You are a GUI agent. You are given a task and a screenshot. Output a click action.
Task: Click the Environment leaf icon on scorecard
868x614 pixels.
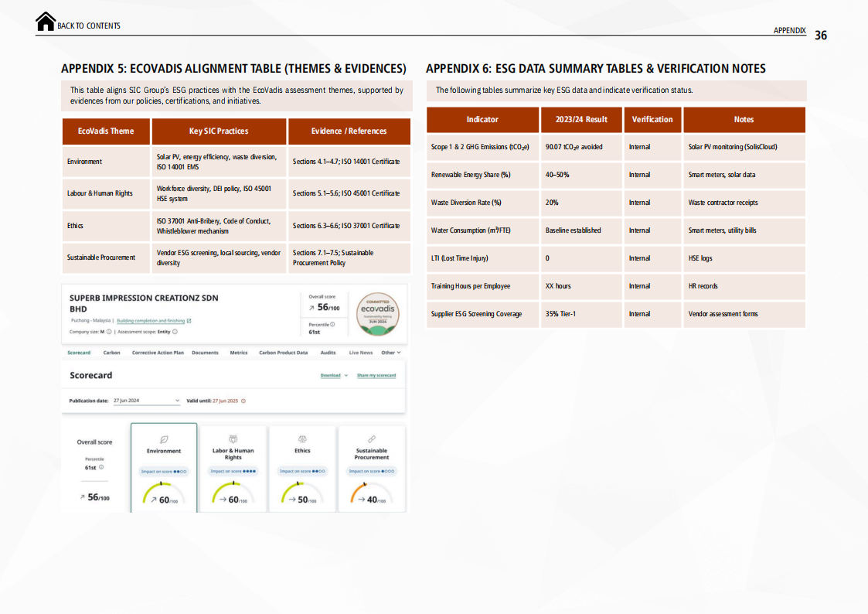[164, 438]
